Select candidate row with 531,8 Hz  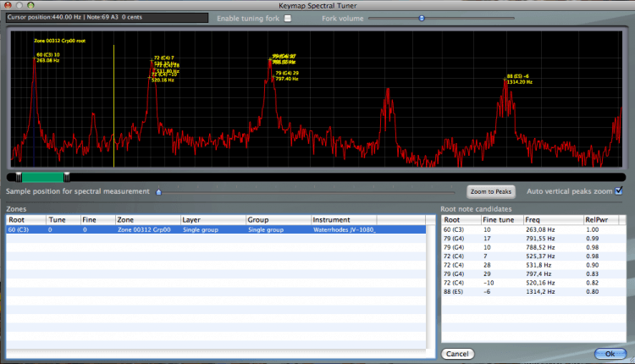pyautogui.click(x=533, y=265)
